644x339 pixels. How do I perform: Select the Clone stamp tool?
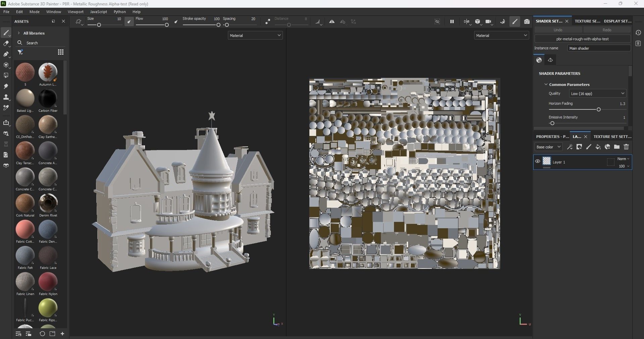(x=6, y=97)
